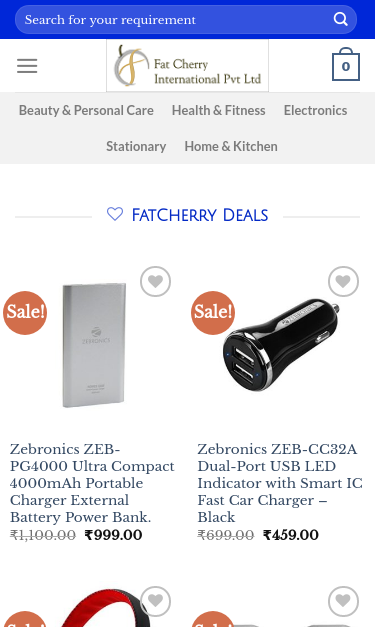
Task: Open Zebronics ZEB-CC32A car charger title link
Action: [280, 483]
